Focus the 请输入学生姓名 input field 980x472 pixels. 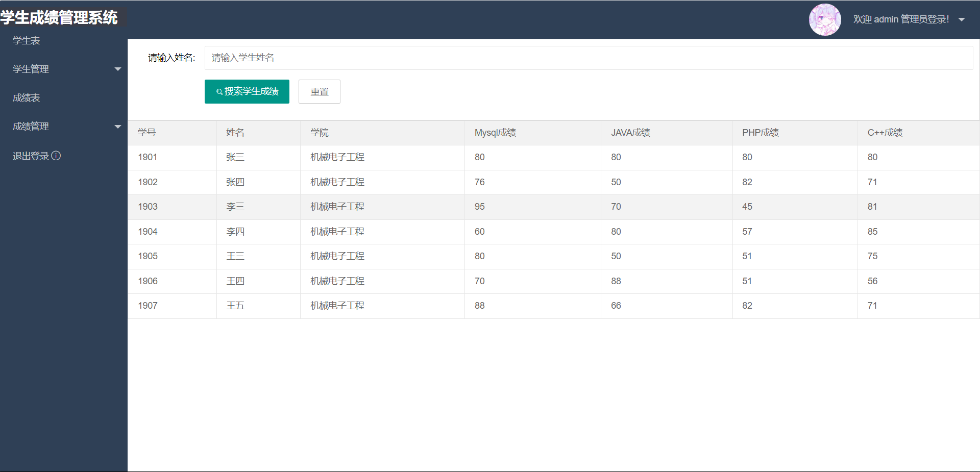pyautogui.click(x=589, y=58)
